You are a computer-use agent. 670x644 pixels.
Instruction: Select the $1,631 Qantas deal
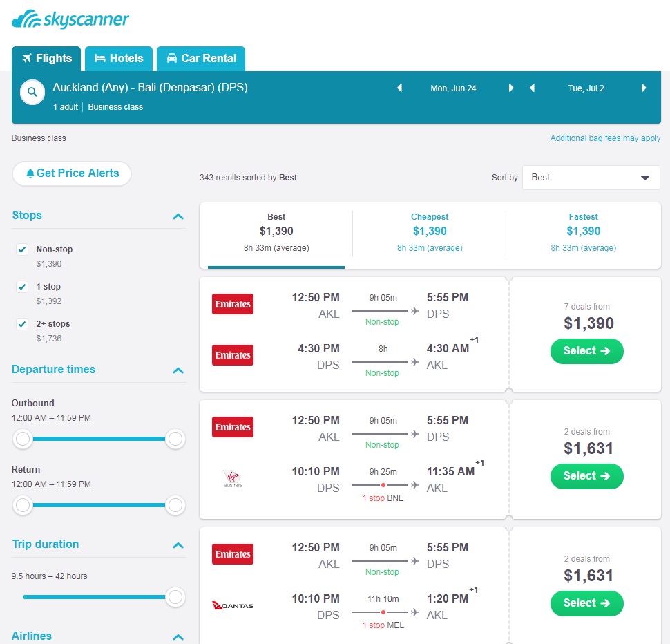pos(586,603)
